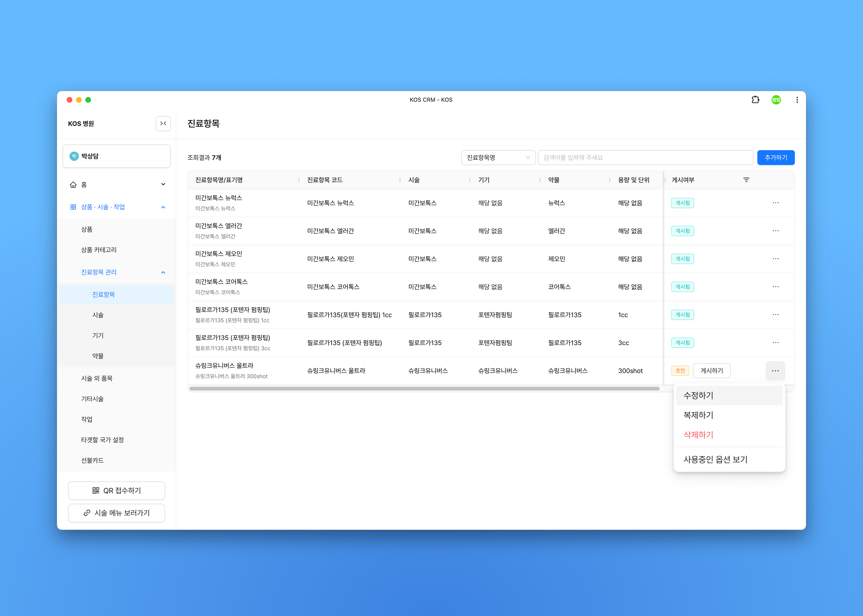Image resolution: width=863 pixels, height=616 pixels.
Task: Open the extensions puzzle icon
Action: tap(755, 100)
